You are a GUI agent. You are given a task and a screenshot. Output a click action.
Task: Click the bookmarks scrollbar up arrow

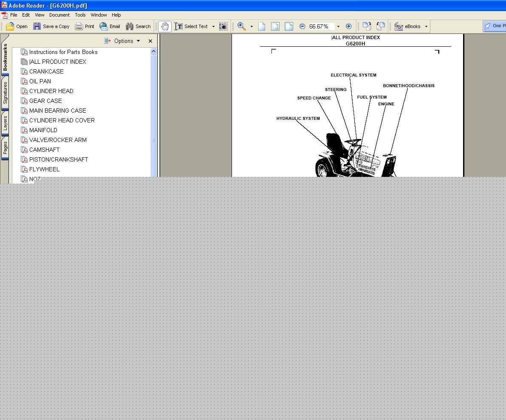pos(154,51)
